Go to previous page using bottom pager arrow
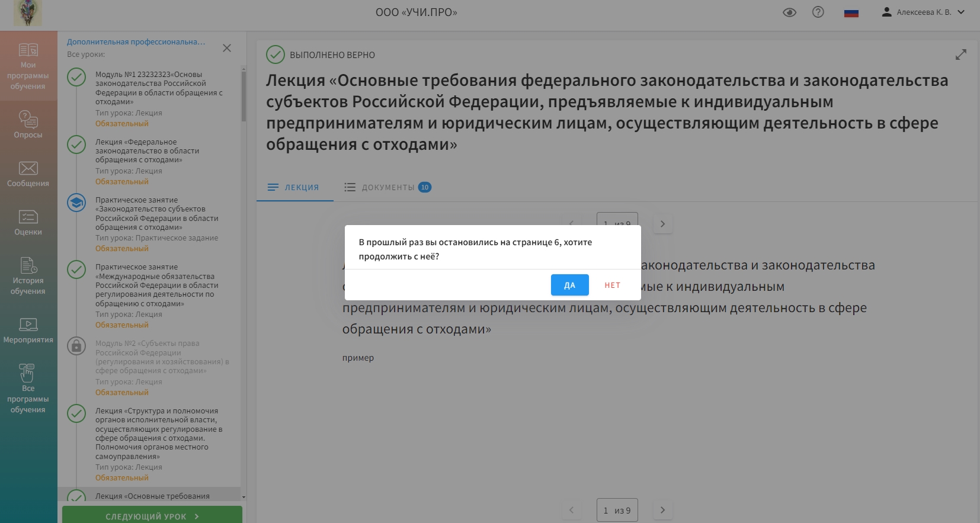The height and width of the screenshot is (523, 980). click(x=571, y=510)
